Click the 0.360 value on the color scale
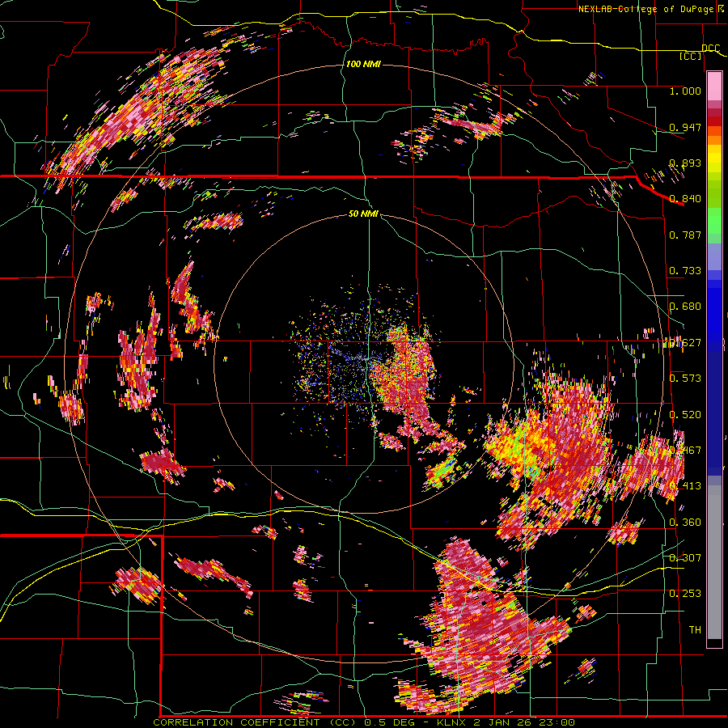 coord(685,522)
